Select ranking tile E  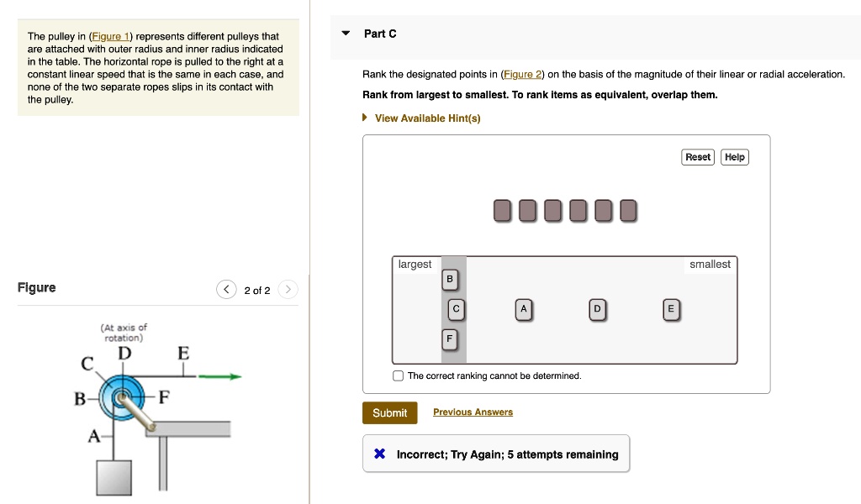(x=670, y=309)
